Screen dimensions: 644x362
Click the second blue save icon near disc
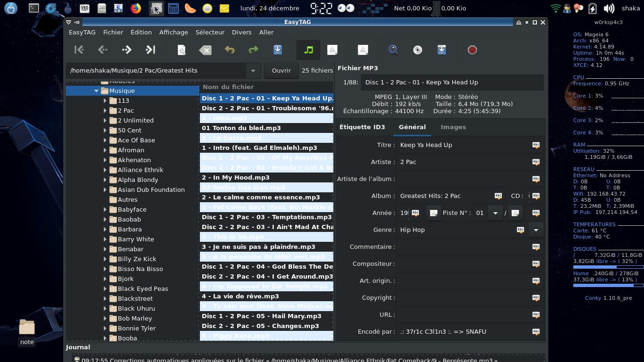point(441,49)
